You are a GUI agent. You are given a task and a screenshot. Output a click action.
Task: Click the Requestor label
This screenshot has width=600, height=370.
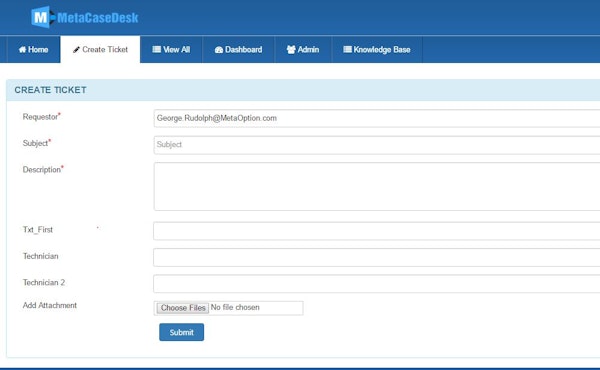pos(40,117)
